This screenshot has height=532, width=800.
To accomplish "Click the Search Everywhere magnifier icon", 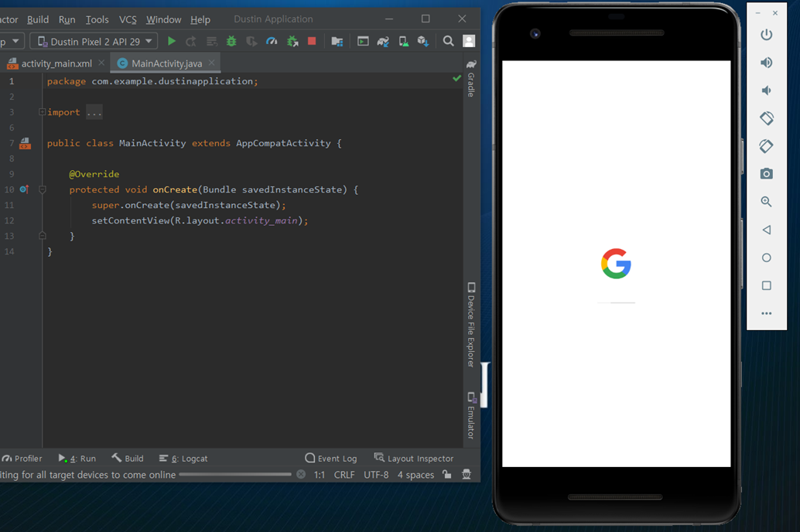I will point(449,41).
